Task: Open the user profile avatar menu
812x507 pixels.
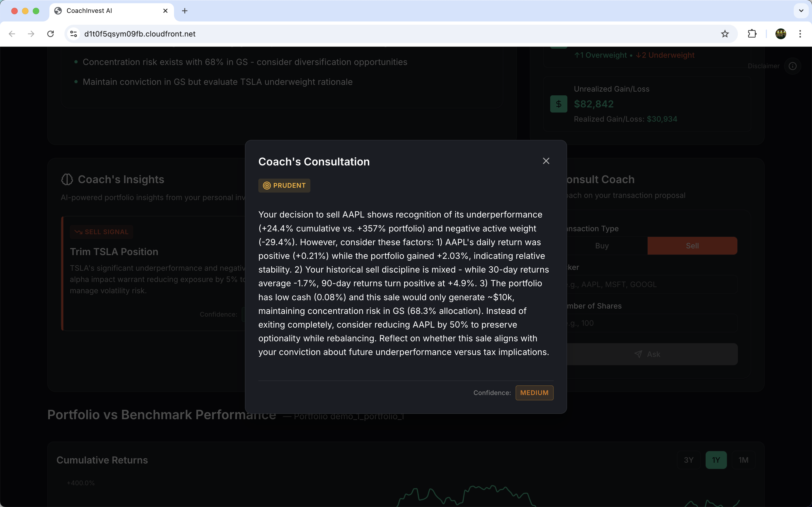Action: pos(781,34)
